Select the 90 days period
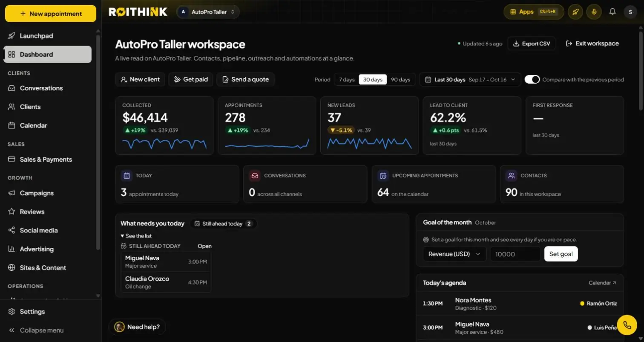 coord(400,80)
